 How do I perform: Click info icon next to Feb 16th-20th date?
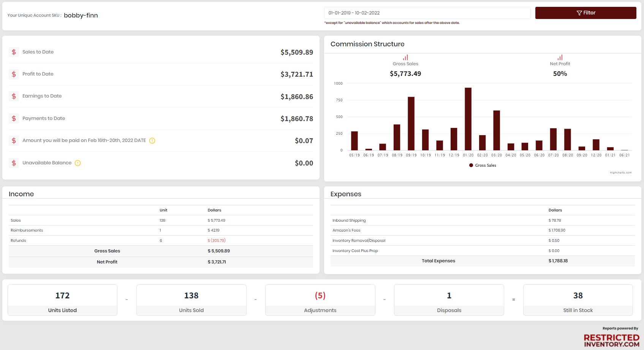coord(152,140)
